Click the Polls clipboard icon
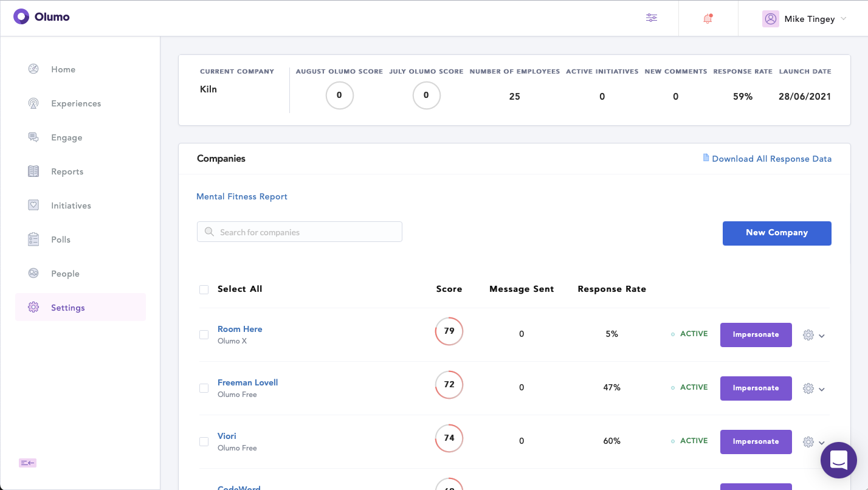 pos(33,239)
